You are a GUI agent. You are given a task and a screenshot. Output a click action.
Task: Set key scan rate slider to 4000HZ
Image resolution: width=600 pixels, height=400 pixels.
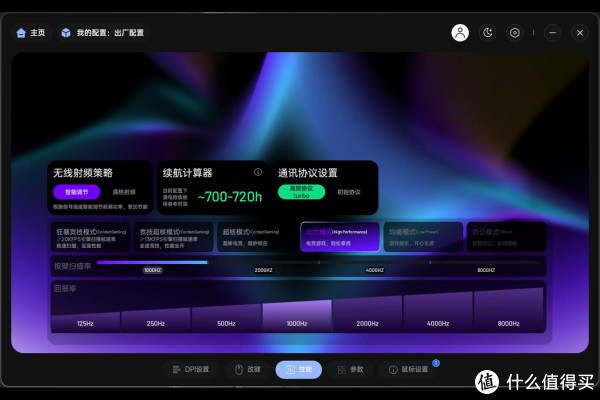click(374, 263)
